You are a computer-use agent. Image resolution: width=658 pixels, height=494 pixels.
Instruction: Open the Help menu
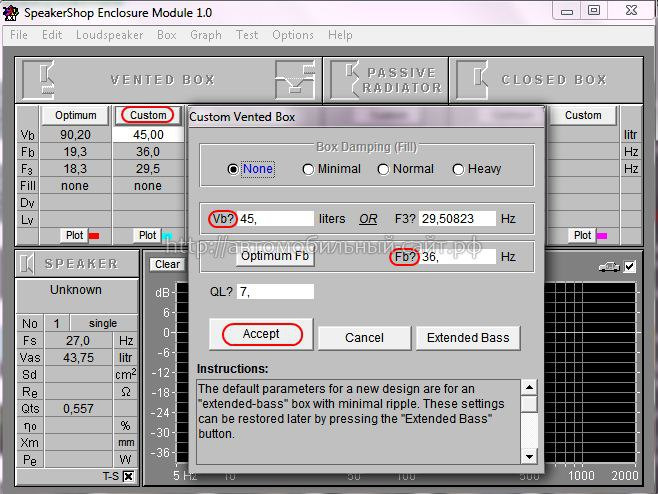340,35
